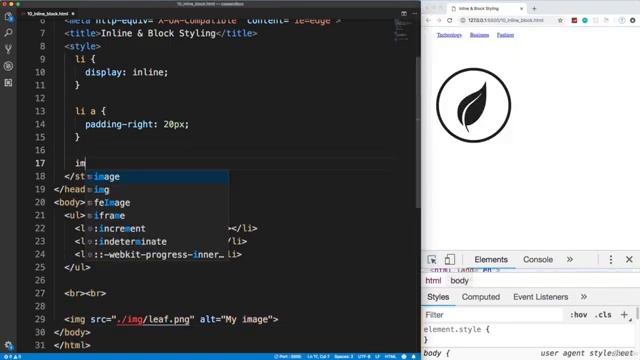The image size is (640, 360).
Task: Click the editor minimap
Action: point(404,31)
